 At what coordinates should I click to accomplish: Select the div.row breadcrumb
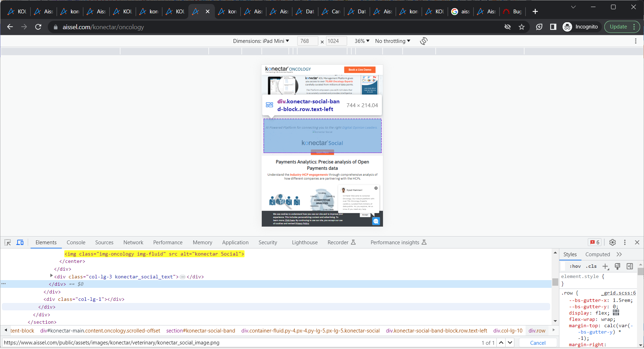537,331
